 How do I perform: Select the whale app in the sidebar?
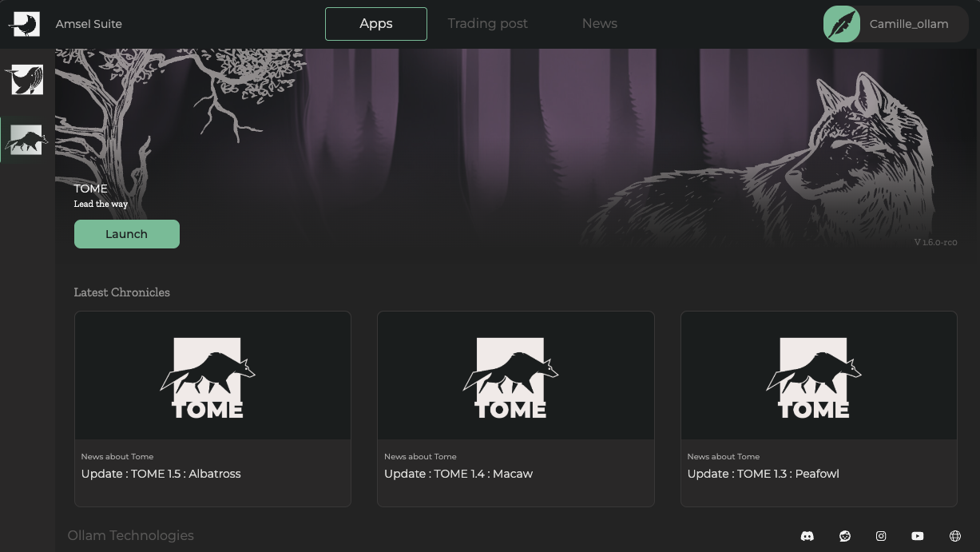(x=26, y=80)
